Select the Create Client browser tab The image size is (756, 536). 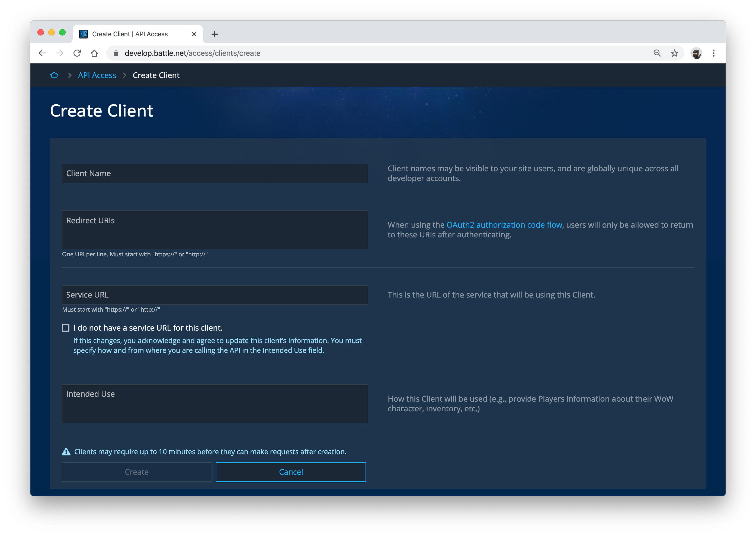[130, 34]
